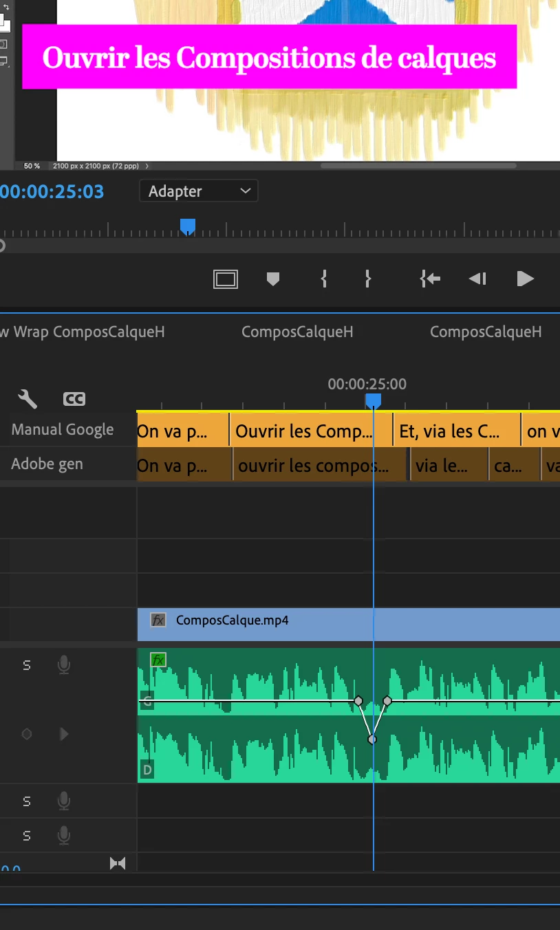
Task: Select the rightmost ComposCalqueH sequence tab
Action: click(x=486, y=332)
